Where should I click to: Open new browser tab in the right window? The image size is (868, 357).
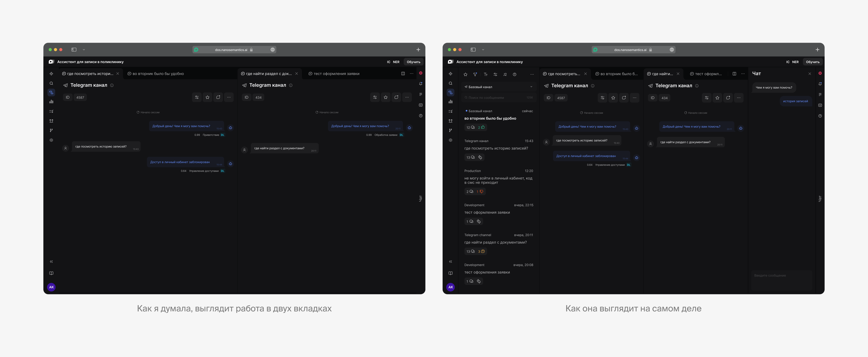(x=817, y=49)
